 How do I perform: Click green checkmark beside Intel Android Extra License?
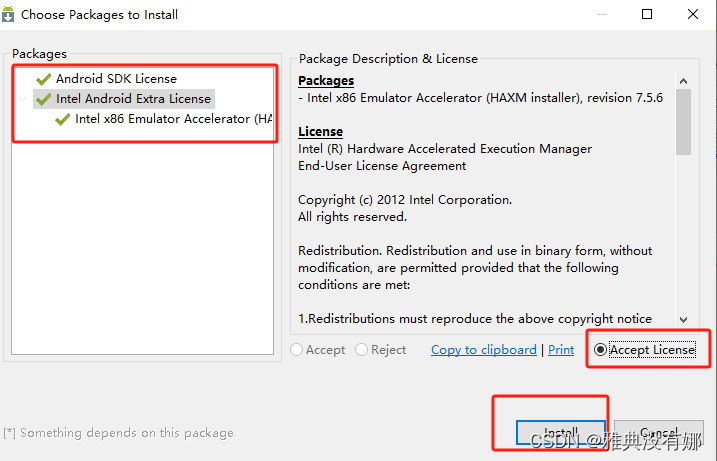[43, 99]
